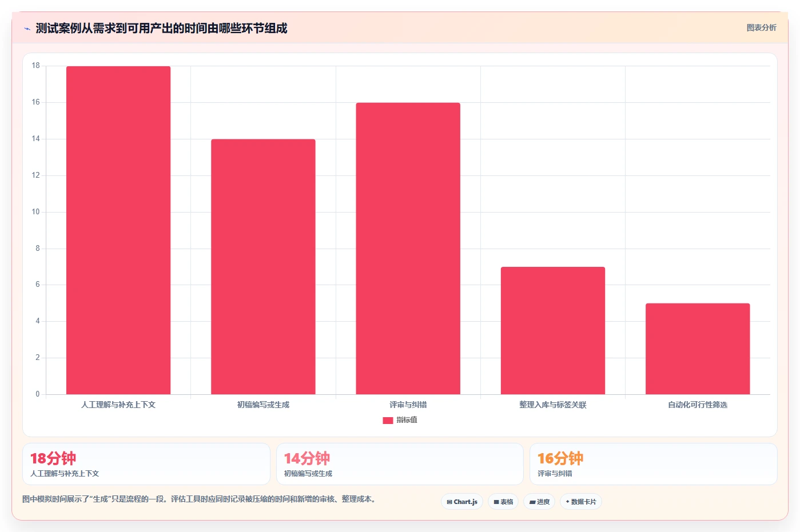Screen dimensions: 800x532
Task: Click the 评审与纠错 x-axis label
Action: (408, 405)
